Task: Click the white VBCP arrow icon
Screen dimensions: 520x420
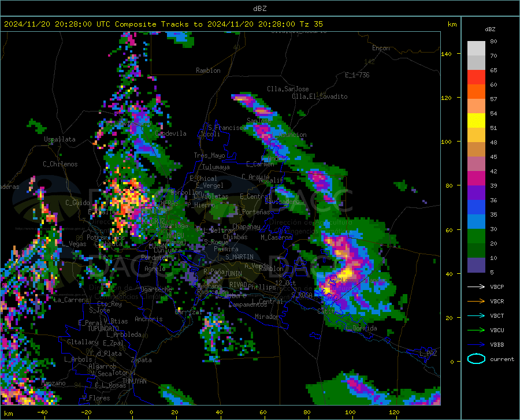Action: tap(476, 287)
